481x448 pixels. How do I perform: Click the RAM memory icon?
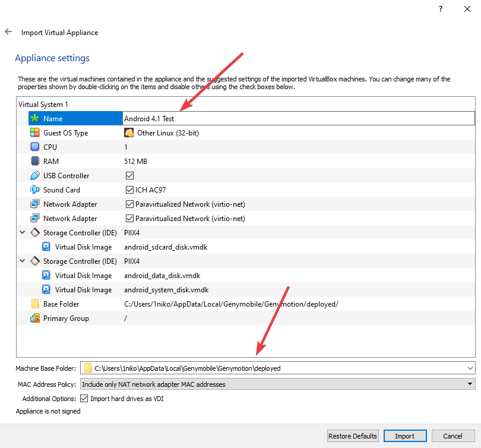[x=35, y=161]
